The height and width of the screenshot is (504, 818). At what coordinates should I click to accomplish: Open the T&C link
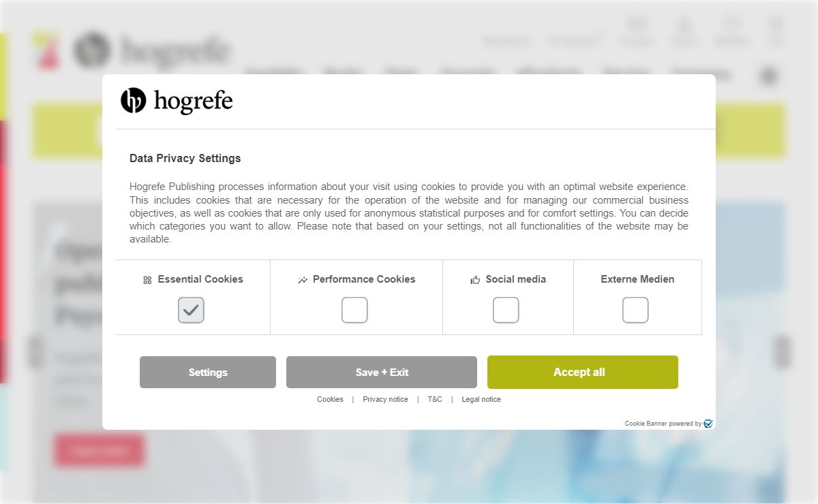pos(435,399)
